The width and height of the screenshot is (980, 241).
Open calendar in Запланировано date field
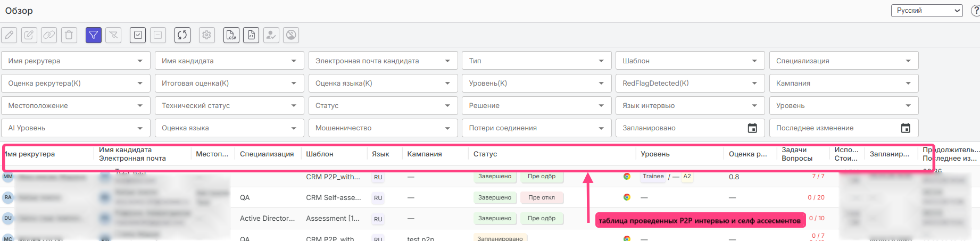tap(752, 128)
